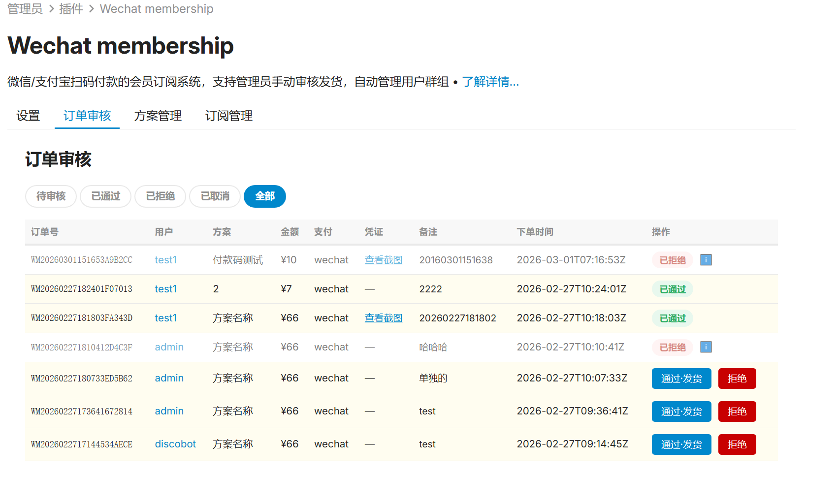This screenshot has height=504, width=838.
Task: Open user test1 on the 付款码测试 order
Action: (x=165, y=260)
